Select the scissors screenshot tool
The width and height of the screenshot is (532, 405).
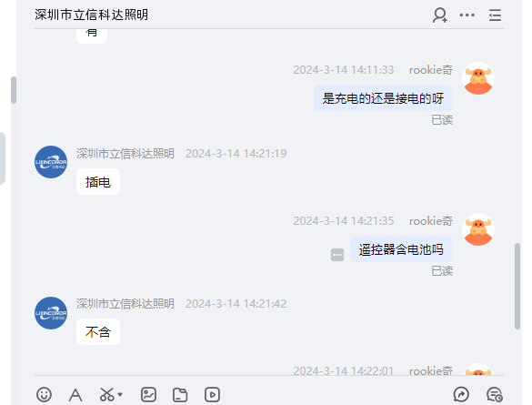point(107,394)
